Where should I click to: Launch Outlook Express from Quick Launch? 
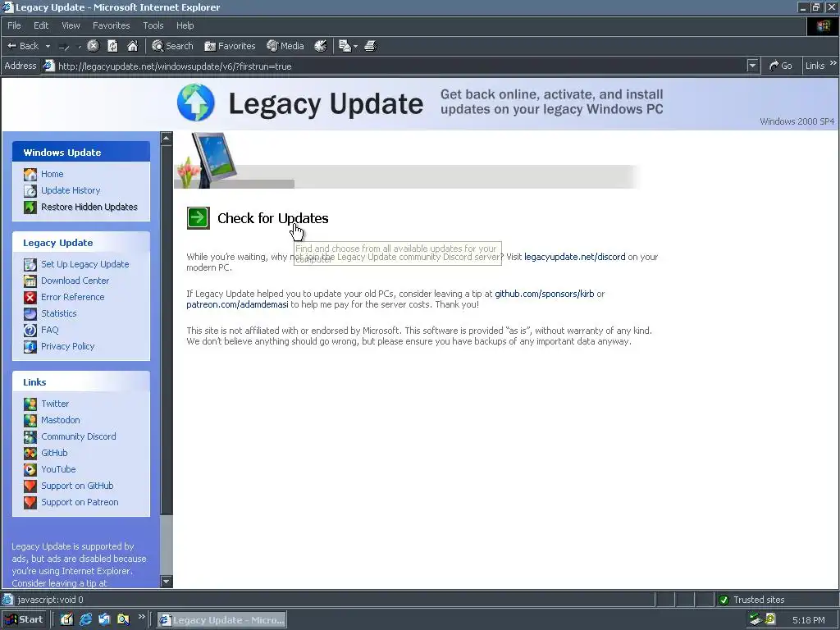[104, 619]
